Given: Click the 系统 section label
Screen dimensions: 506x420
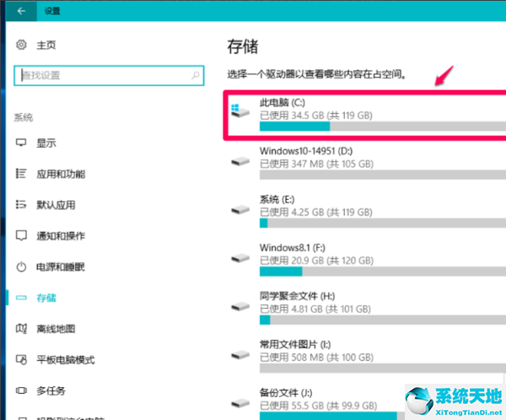Looking at the screenshot, I should [24, 117].
